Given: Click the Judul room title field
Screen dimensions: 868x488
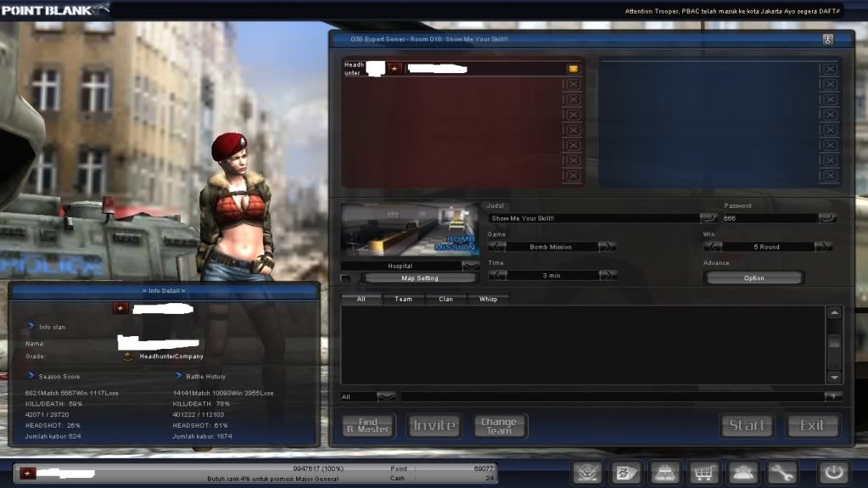Looking at the screenshot, I should pos(593,218).
